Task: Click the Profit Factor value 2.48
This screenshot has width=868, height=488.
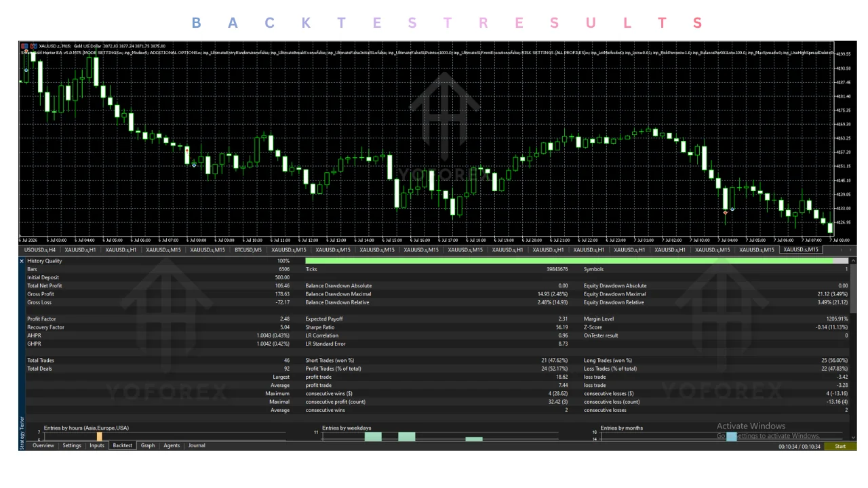Action: pyautogui.click(x=284, y=319)
